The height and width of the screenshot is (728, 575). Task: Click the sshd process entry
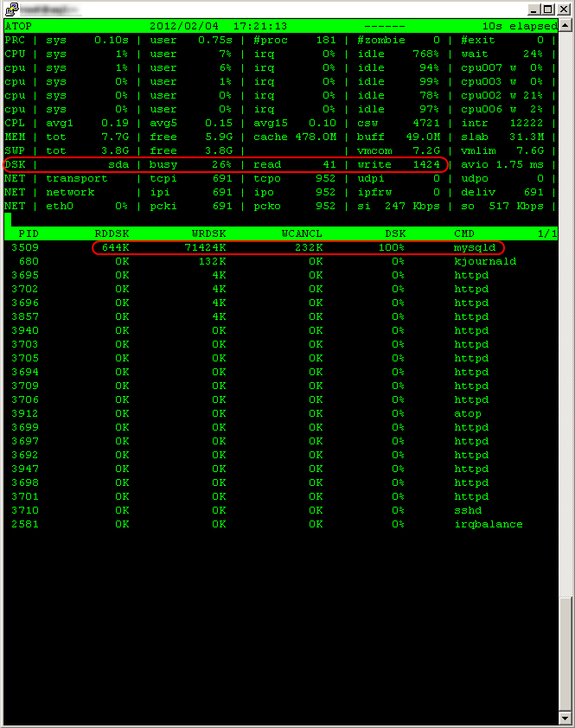468,510
